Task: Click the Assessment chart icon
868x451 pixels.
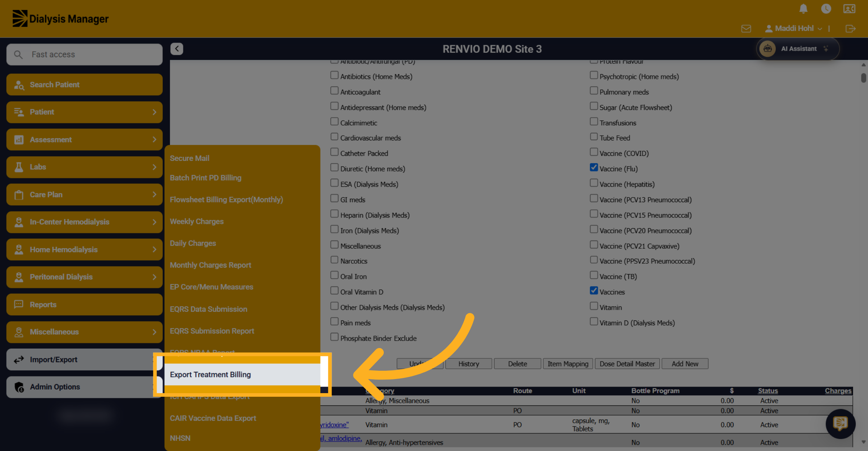Action: pos(19,140)
